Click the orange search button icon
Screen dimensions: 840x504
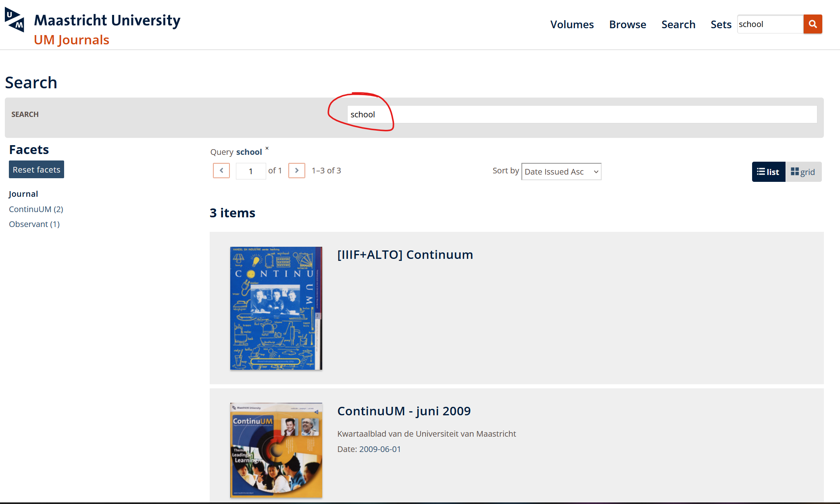[x=813, y=24]
